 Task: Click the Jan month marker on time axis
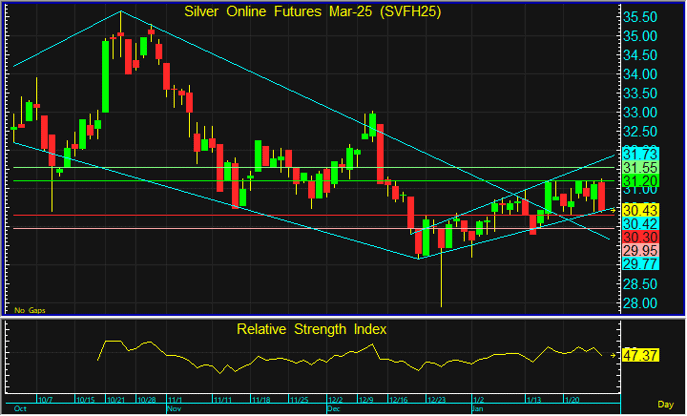coord(478,408)
